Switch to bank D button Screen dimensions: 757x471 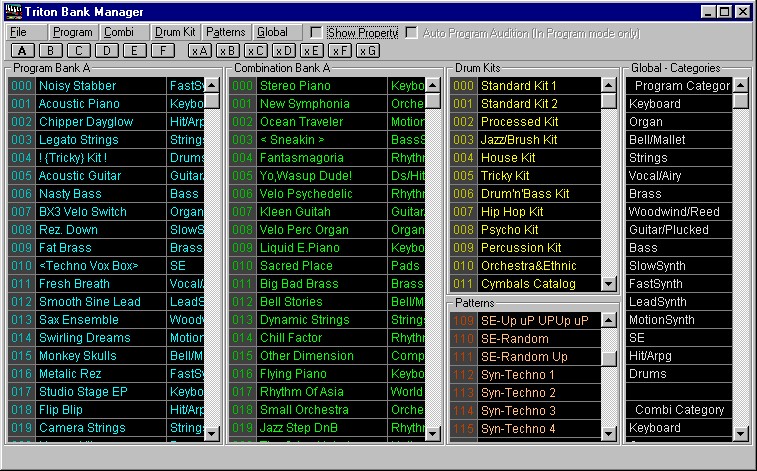(107, 50)
